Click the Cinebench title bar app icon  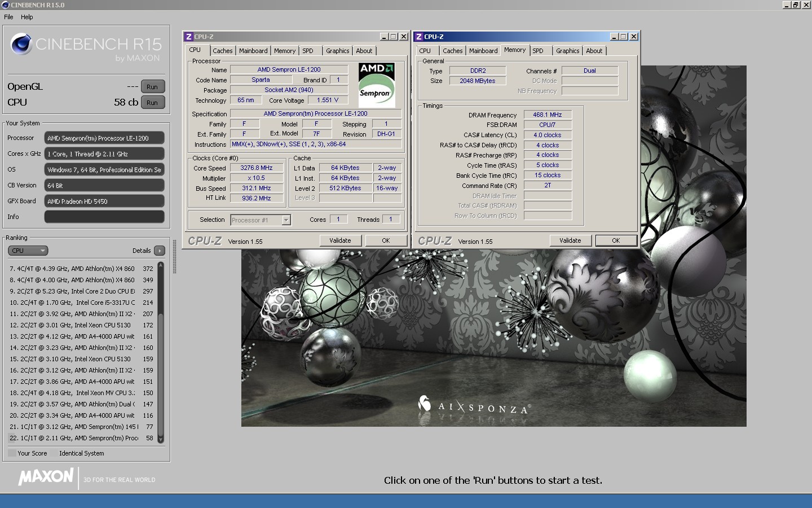[6, 5]
